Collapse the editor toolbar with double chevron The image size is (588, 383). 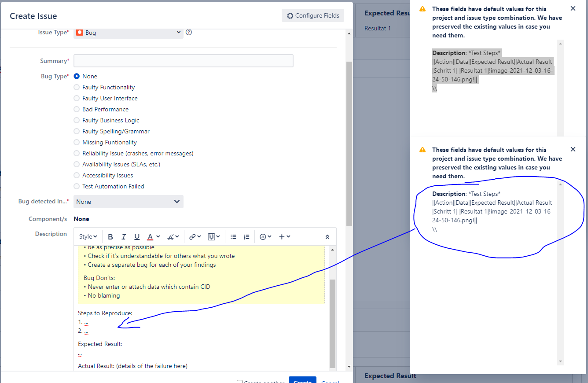[x=327, y=237]
